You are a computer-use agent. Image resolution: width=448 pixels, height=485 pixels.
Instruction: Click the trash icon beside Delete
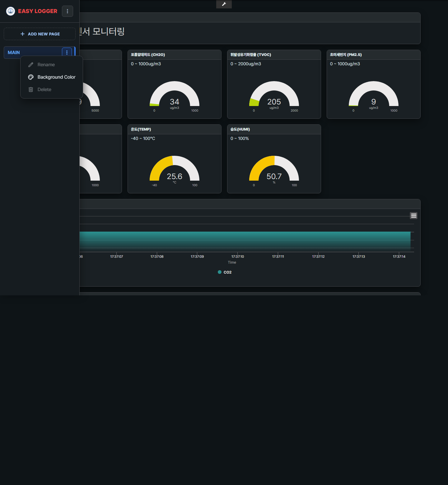31,90
